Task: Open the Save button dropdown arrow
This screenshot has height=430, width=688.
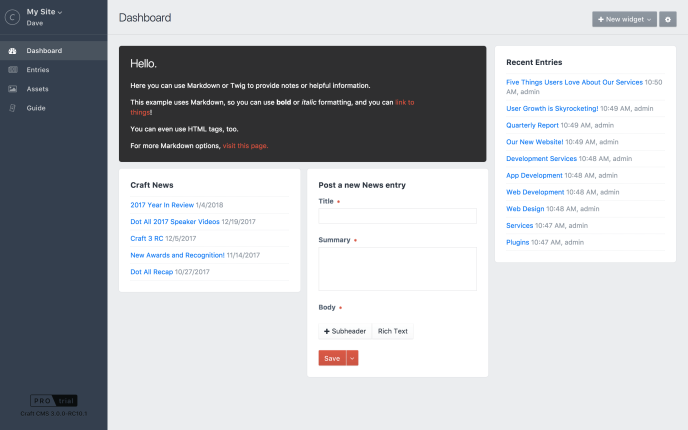Action: coord(352,358)
